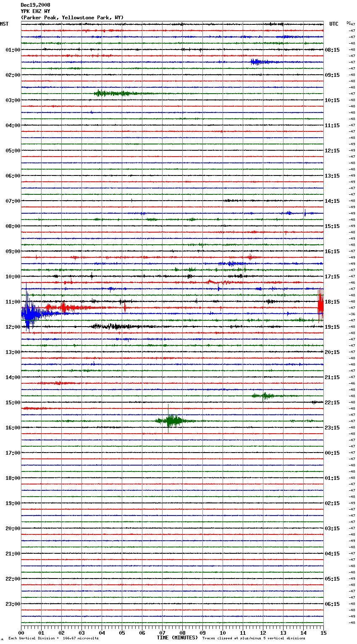This screenshot has width=357, height=644.
Task: Click the 18:00 MST time label
Action: pos(13,478)
